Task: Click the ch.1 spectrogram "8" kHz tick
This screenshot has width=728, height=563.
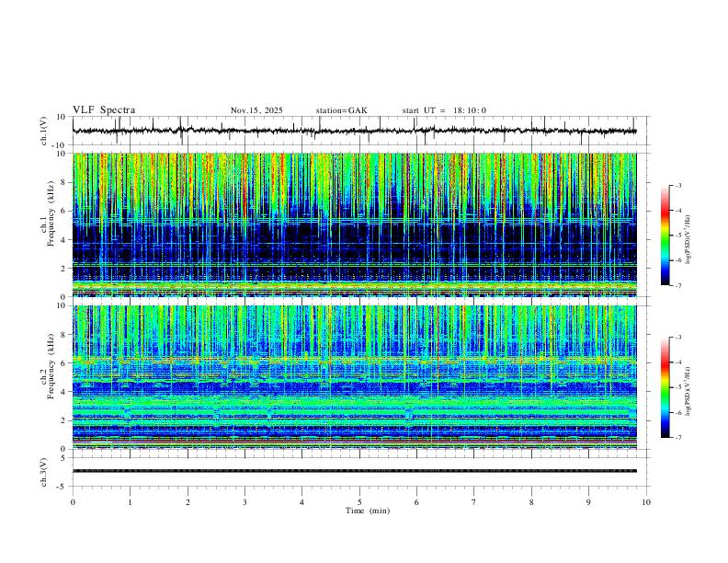Action: click(64, 182)
